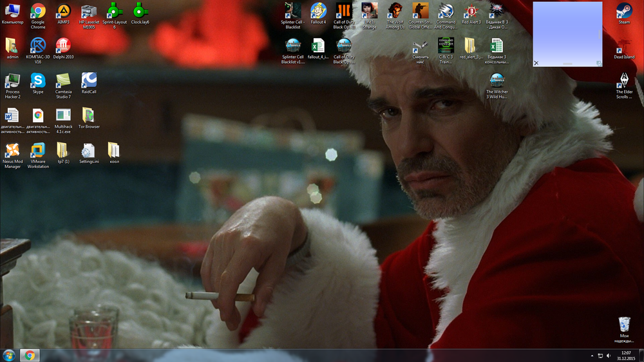Close the desktop gadget with the X
The image size is (644, 362).
point(536,63)
